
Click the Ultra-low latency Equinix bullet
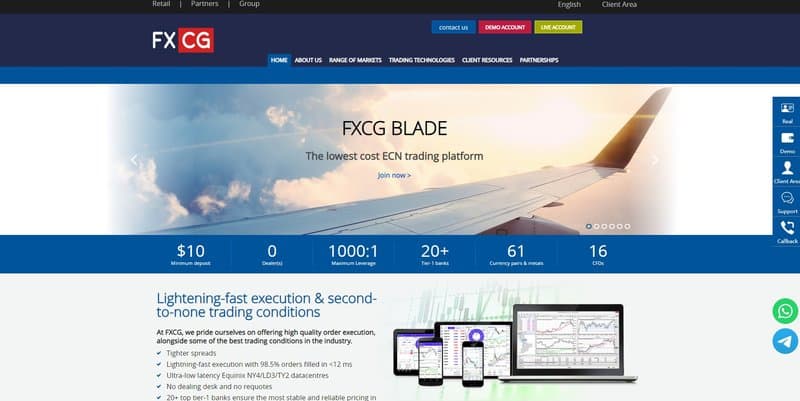[247, 375]
